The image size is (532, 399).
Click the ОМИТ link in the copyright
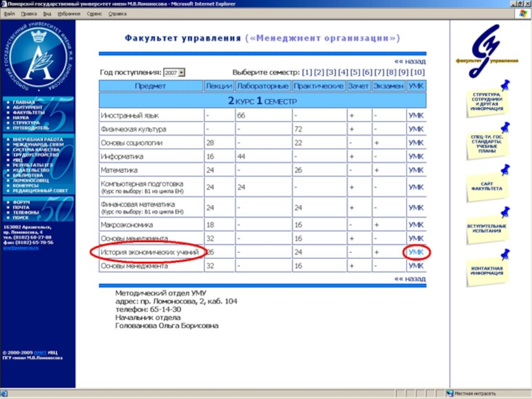pyautogui.click(x=40, y=353)
